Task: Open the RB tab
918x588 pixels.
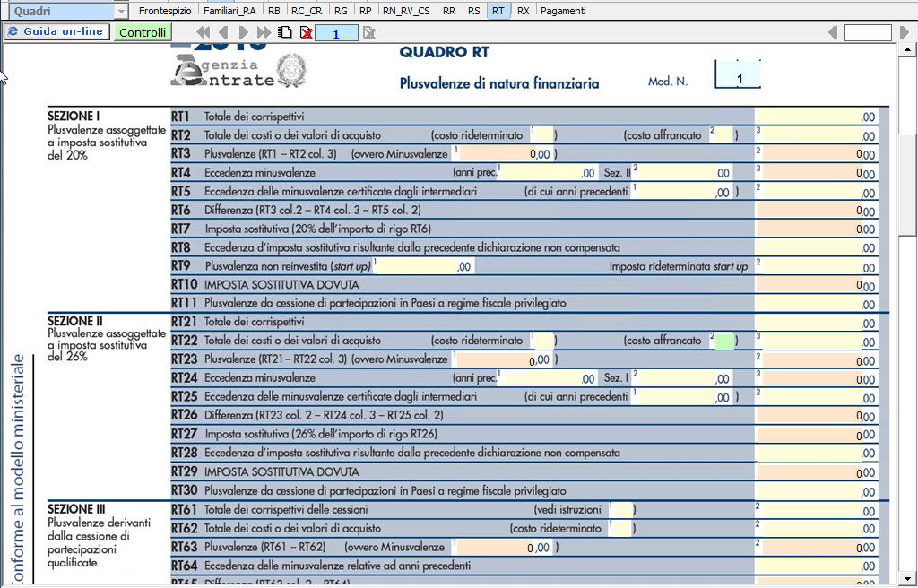Action: click(273, 11)
